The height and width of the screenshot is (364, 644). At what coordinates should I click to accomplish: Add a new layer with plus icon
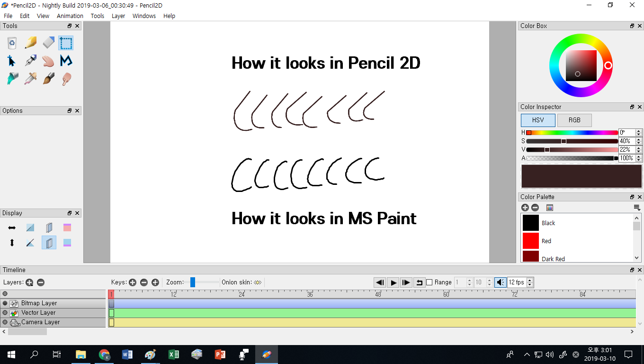coord(29,282)
